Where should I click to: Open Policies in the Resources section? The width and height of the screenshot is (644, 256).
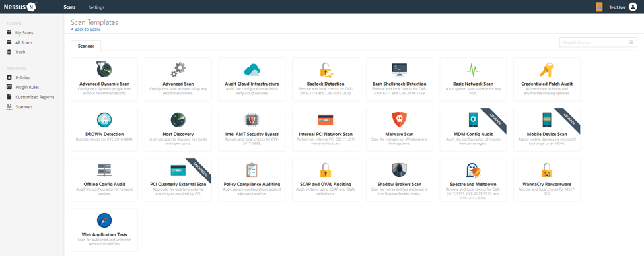point(22,78)
